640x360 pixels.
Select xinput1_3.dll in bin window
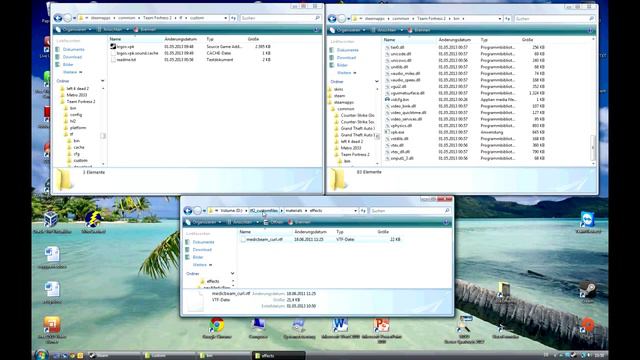[x=402, y=158]
